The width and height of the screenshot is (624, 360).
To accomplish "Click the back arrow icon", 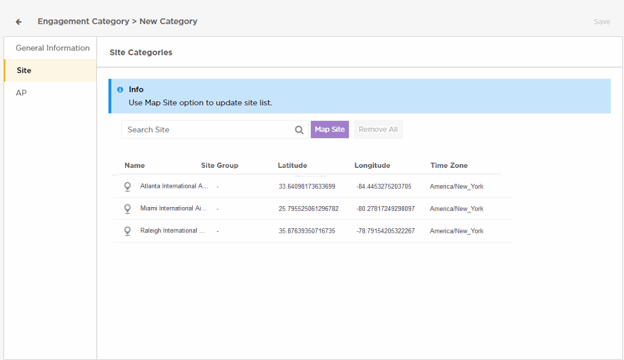I will coord(19,22).
